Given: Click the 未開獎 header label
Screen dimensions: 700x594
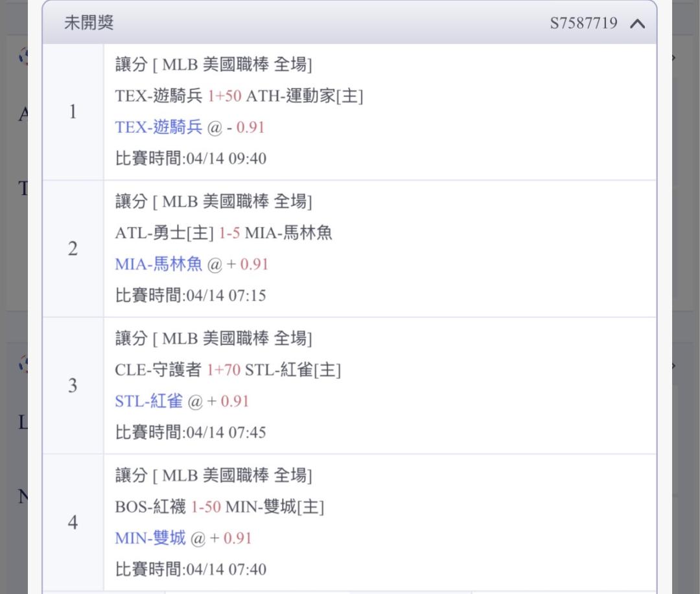Looking at the screenshot, I should click(x=89, y=23).
